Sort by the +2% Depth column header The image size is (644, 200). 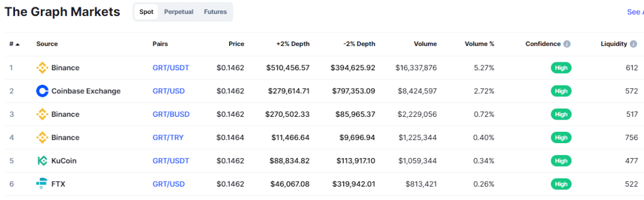point(293,44)
